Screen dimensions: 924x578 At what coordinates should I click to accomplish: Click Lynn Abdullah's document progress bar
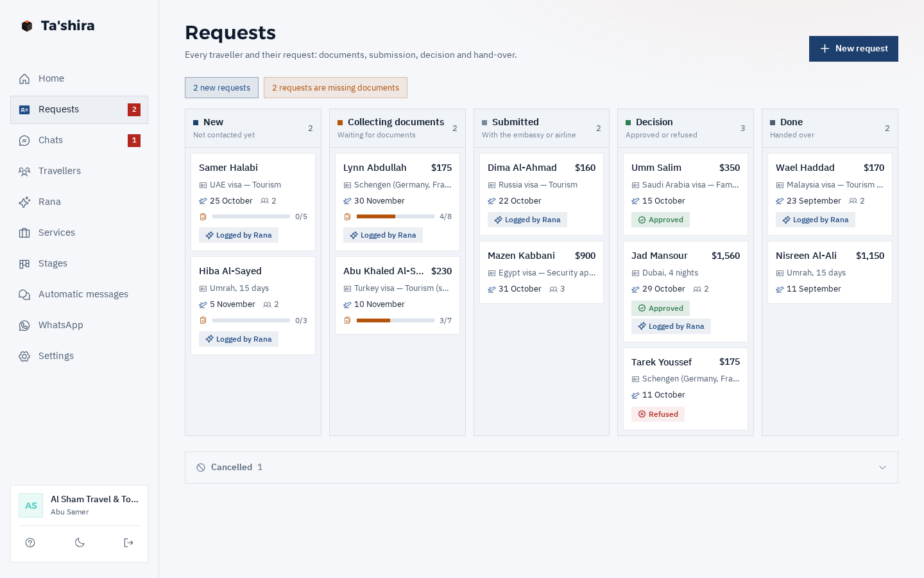(x=395, y=216)
